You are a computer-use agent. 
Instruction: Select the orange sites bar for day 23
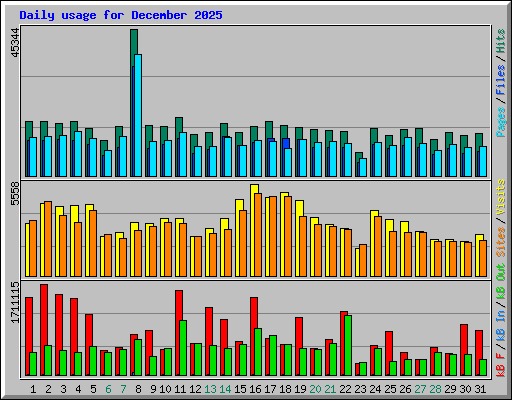click(x=363, y=260)
